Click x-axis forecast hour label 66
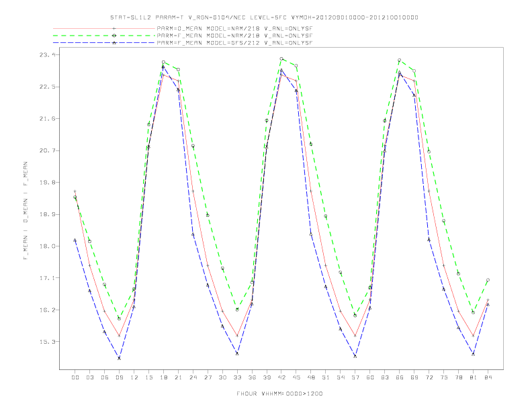Image resolution: width=532 pixels, height=411 pixels. tap(400, 377)
